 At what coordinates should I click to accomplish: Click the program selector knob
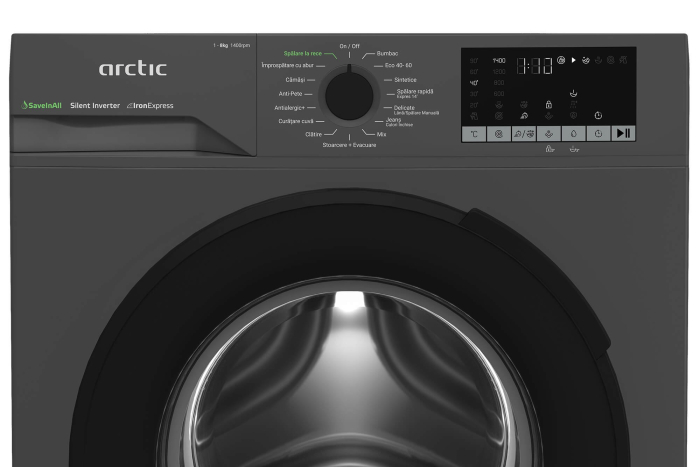tap(349, 96)
